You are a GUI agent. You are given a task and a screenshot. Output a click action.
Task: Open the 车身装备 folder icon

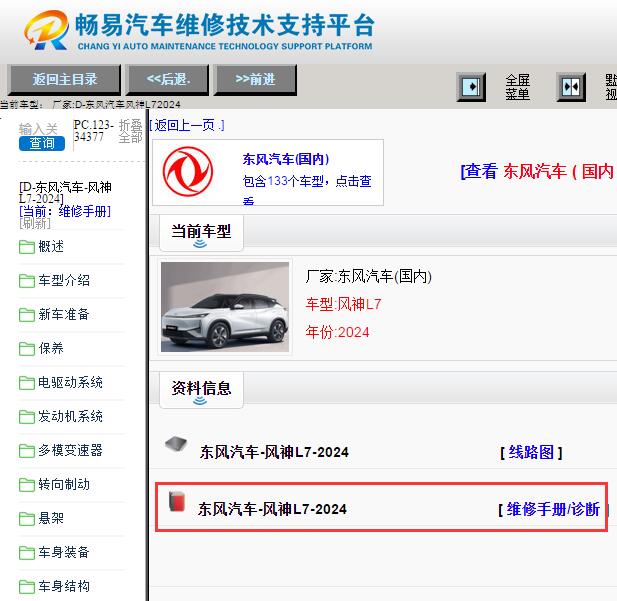27,553
